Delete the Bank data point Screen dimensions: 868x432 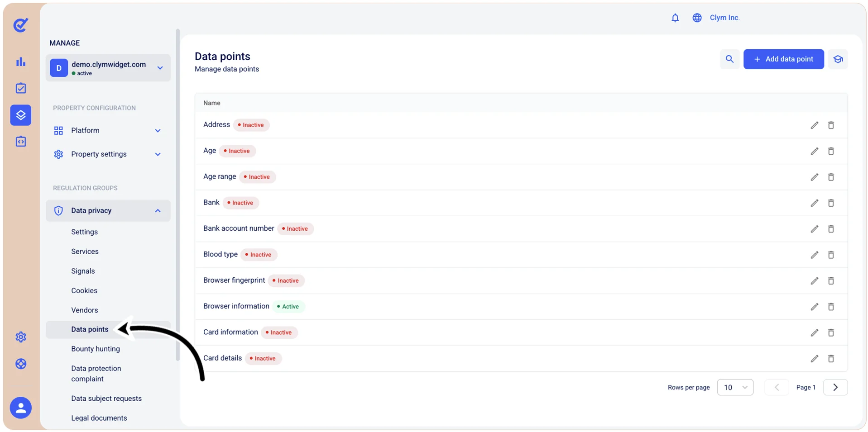click(x=831, y=203)
